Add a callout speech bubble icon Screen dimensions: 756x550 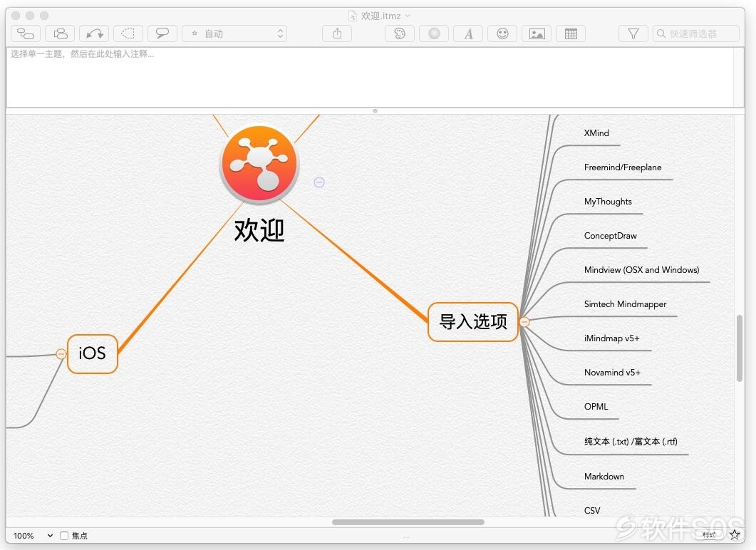click(x=162, y=33)
